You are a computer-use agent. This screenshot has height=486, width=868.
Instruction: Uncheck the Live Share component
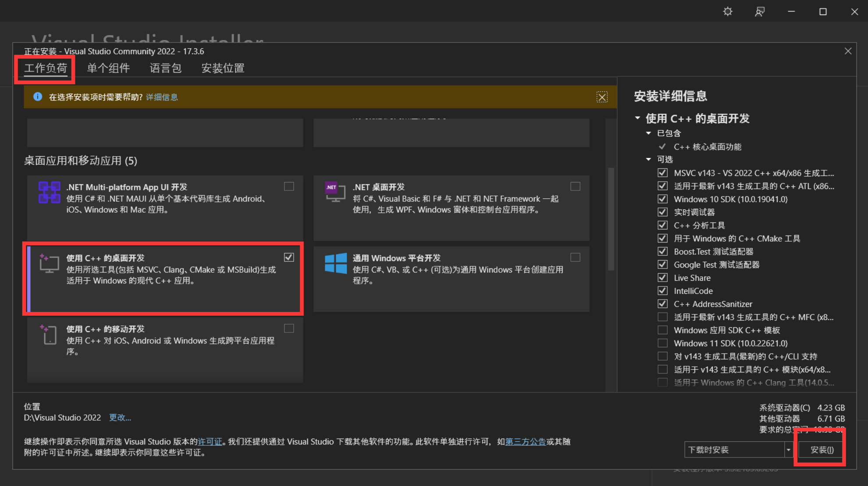[x=662, y=278]
